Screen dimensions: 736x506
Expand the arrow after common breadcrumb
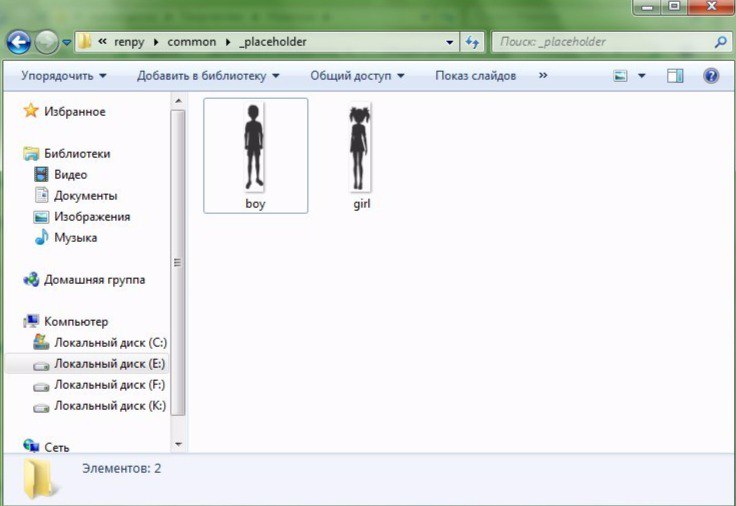click(228, 42)
